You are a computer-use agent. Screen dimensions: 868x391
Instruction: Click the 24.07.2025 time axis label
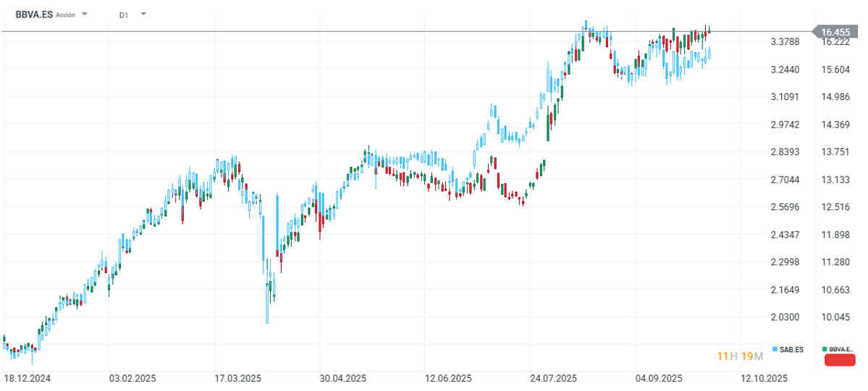point(552,379)
